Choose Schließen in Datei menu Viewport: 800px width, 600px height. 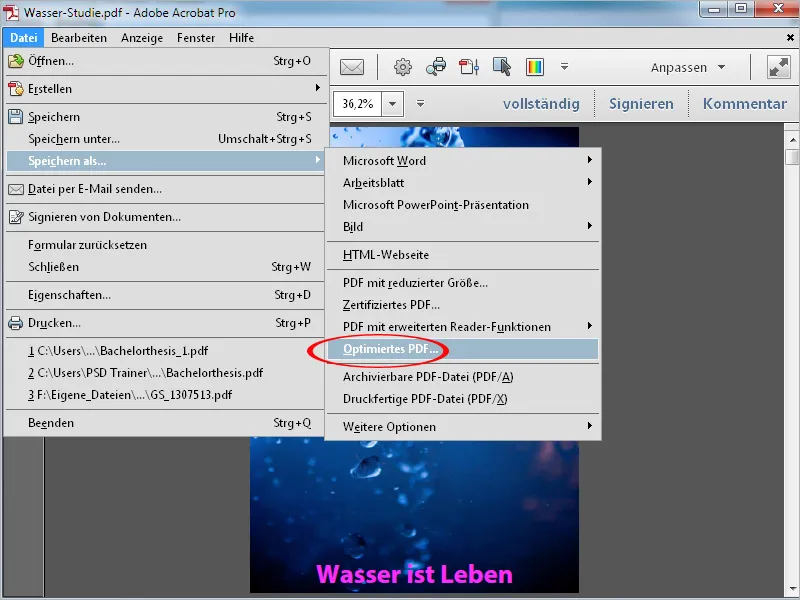[x=164, y=267]
